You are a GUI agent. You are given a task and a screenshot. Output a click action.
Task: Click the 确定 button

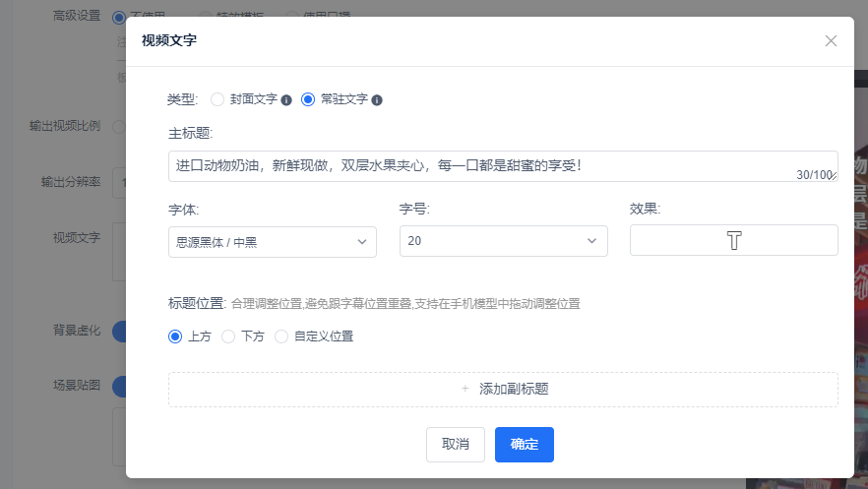[525, 444]
